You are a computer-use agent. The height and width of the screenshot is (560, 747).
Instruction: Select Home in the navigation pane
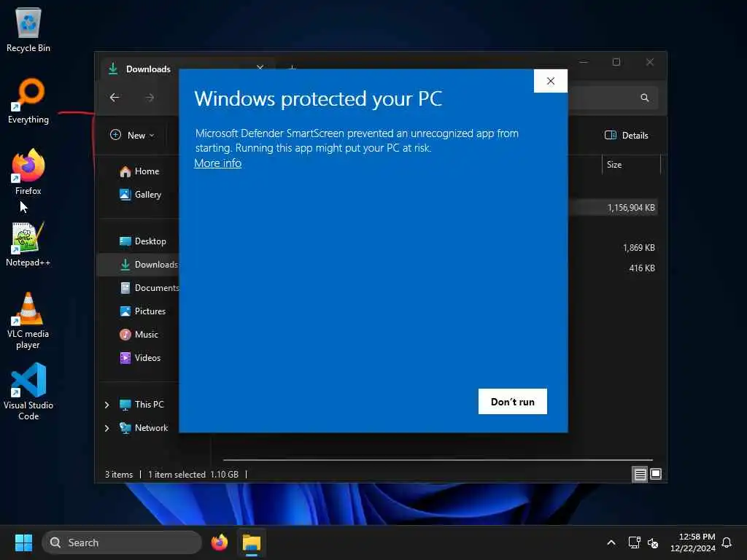[x=139, y=171]
